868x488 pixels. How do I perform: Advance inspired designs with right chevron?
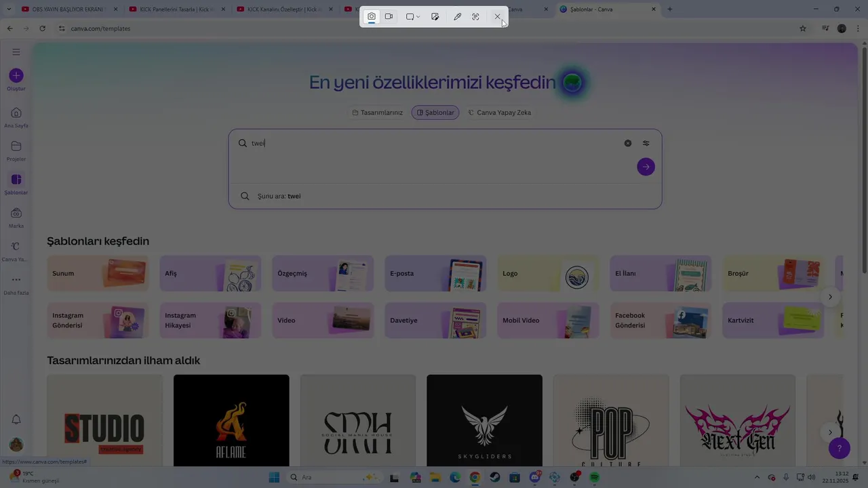(830, 432)
